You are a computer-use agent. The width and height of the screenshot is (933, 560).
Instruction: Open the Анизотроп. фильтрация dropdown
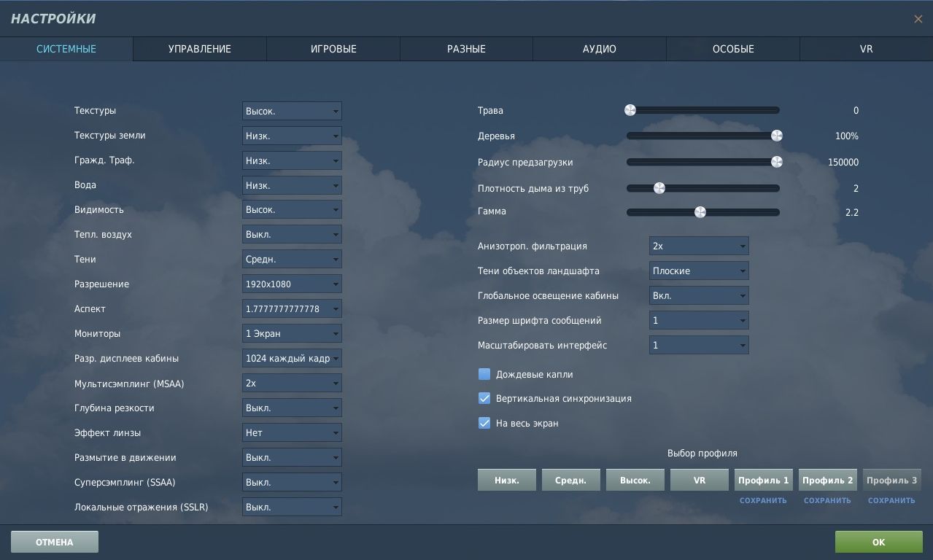point(699,246)
